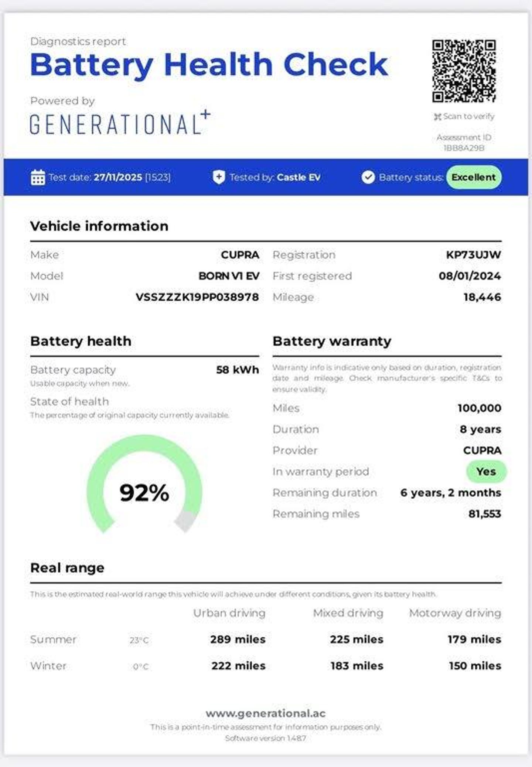Click the small scan icon before 'Scan to verify'
This screenshot has width=532, height=767.
(x=437, y=117)
